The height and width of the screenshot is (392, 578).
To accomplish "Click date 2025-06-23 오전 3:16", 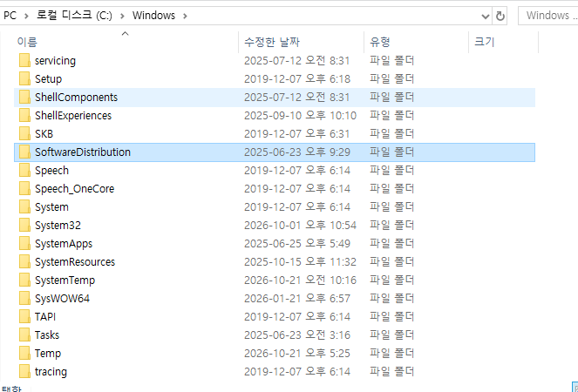I will pos(297,335).
